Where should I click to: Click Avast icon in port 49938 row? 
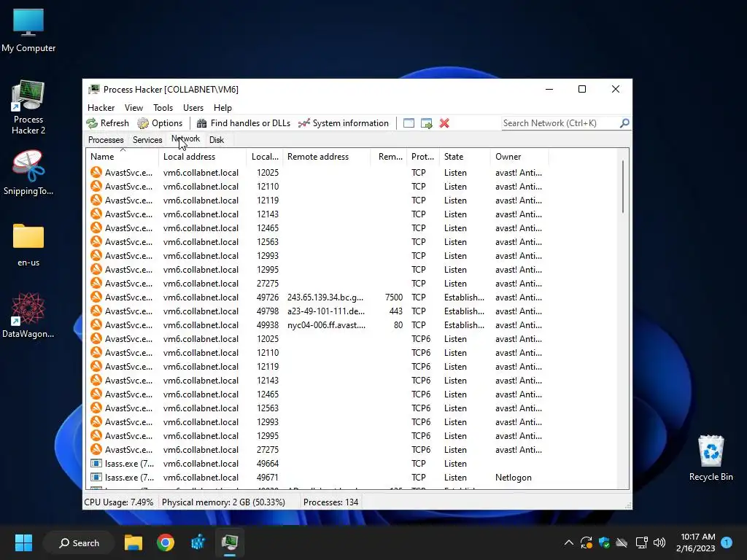(x=96, y=324)
